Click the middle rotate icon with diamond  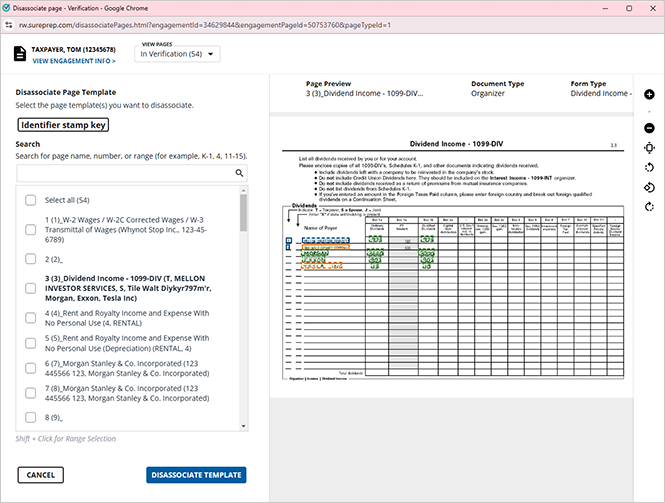pos(650,187)
